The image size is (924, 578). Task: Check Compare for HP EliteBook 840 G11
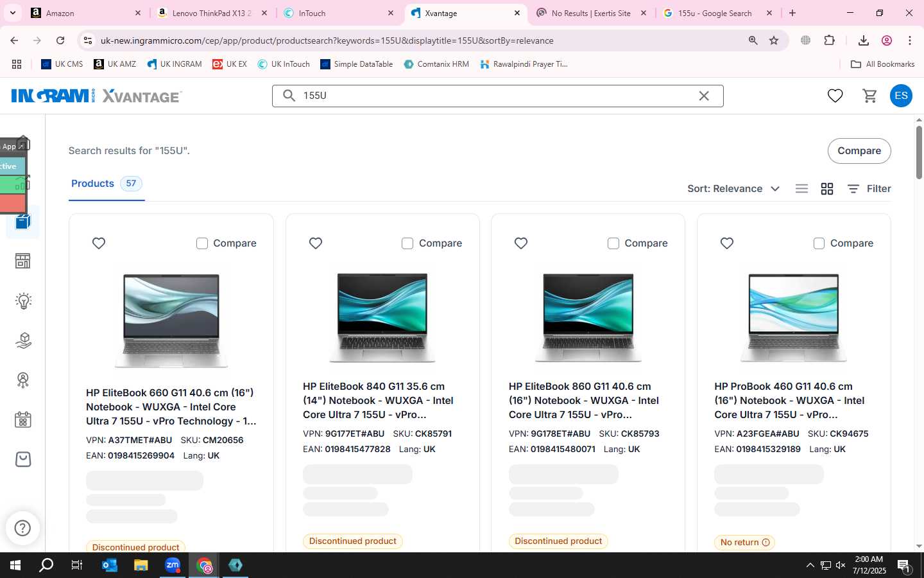coord(407,243)
